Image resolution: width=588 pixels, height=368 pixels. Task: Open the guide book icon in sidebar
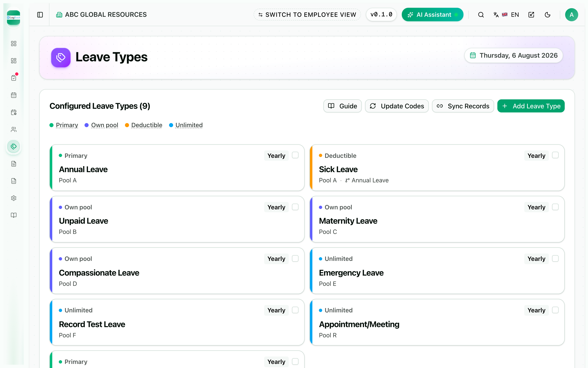pos(14,215)
